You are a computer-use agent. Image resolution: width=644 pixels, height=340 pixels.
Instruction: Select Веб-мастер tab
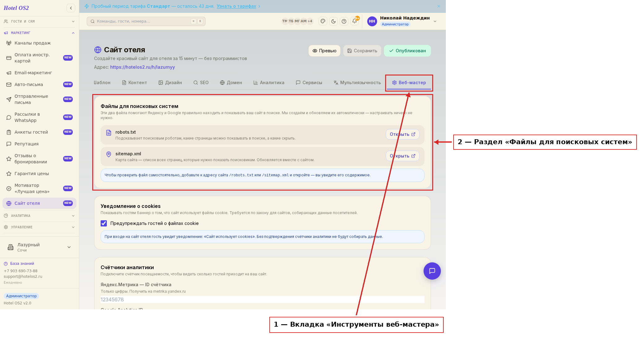(409, 83)
